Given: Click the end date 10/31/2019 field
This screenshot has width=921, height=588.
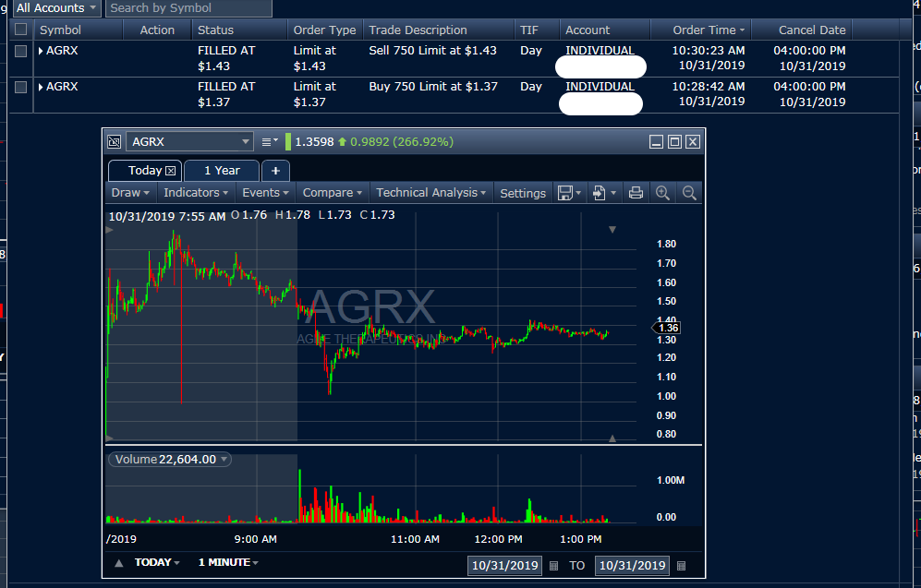Looking at the screenshot, I should click(632, 566).
